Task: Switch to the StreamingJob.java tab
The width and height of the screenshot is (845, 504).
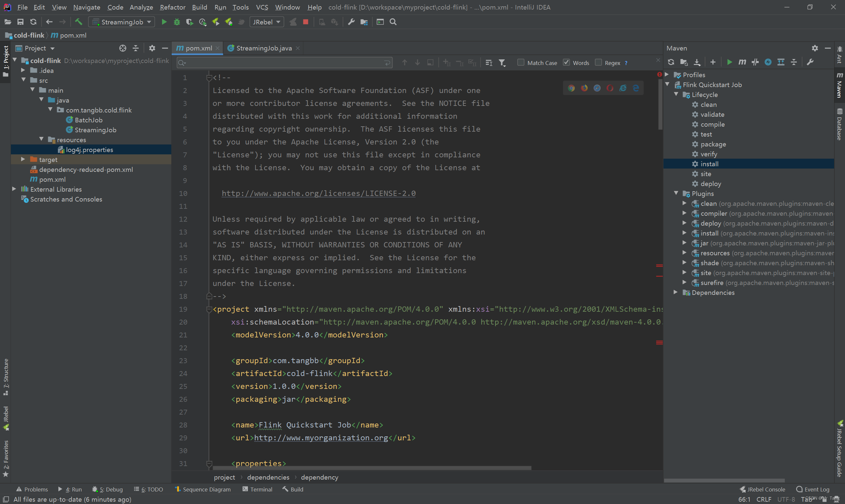Action: (264, 48)
